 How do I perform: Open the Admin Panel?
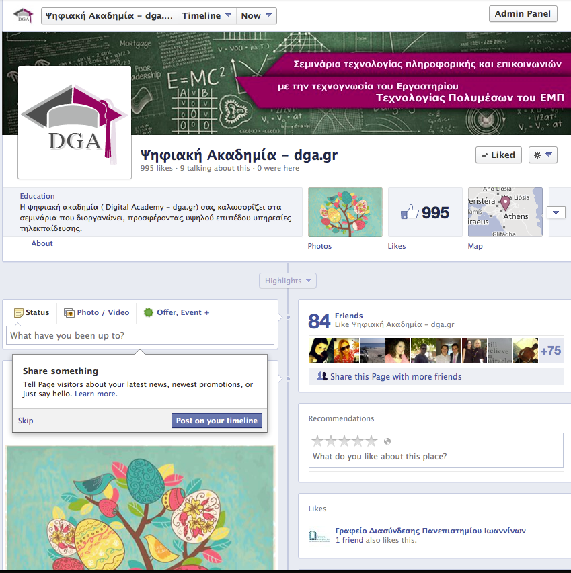pos(523,14)
